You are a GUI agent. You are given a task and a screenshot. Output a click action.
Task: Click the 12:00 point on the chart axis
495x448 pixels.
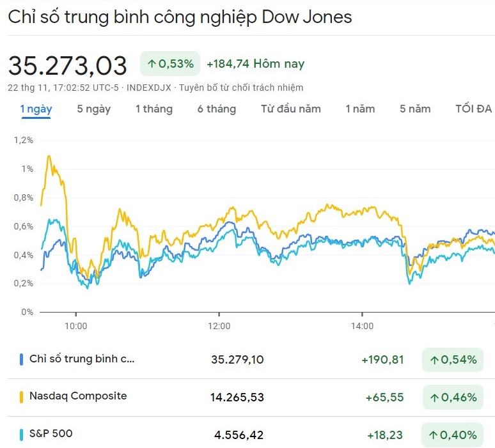point(219,326)
